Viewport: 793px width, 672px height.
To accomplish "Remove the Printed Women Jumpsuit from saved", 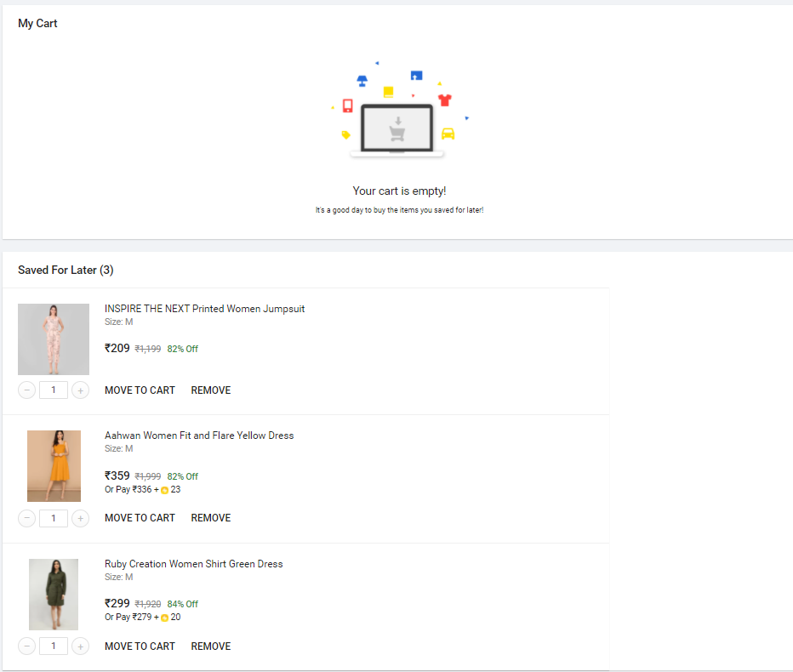I will (x=211, y=390).
